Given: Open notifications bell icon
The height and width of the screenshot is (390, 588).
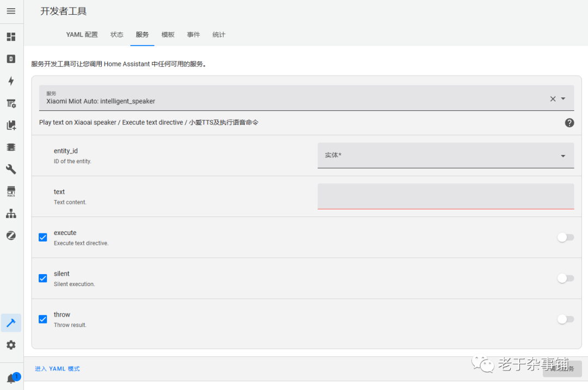Looking at the screenshot, I should point(11,378).
